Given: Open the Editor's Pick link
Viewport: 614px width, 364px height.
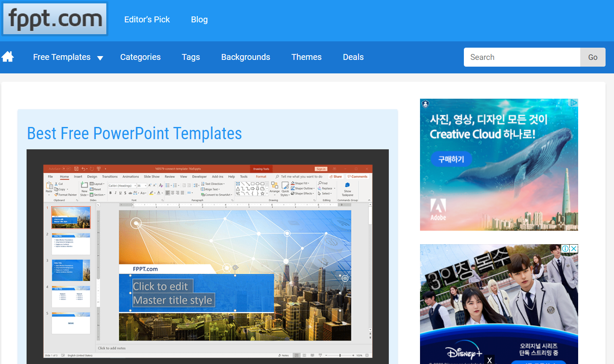Looking at the screenshot, I should click(147, 19).
